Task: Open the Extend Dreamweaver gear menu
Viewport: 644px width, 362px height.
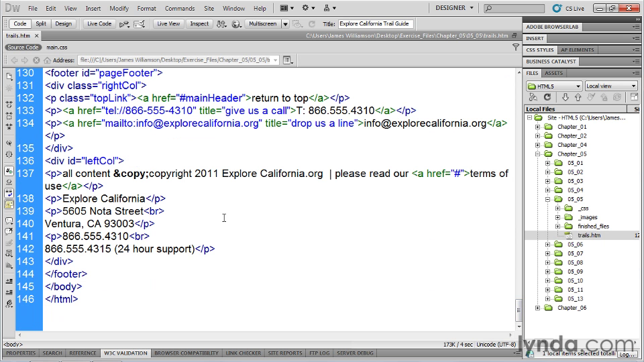Action: (308, 8)
